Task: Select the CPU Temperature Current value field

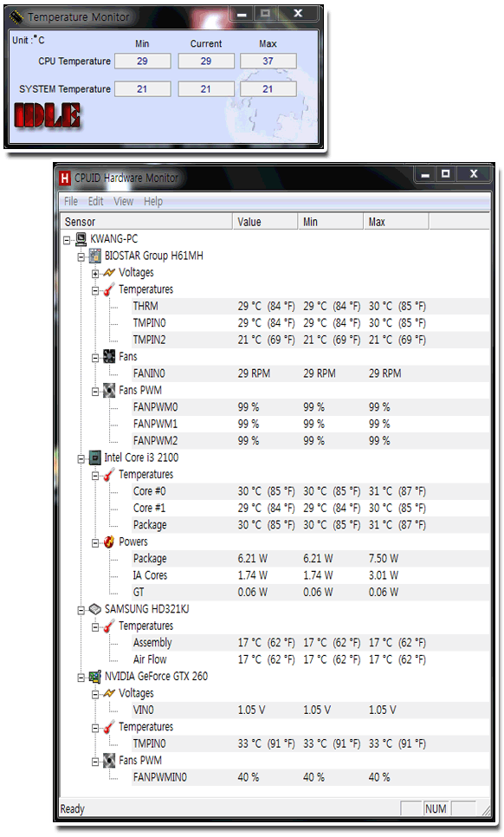Action: pyautogui.click(x=206, y=61)
